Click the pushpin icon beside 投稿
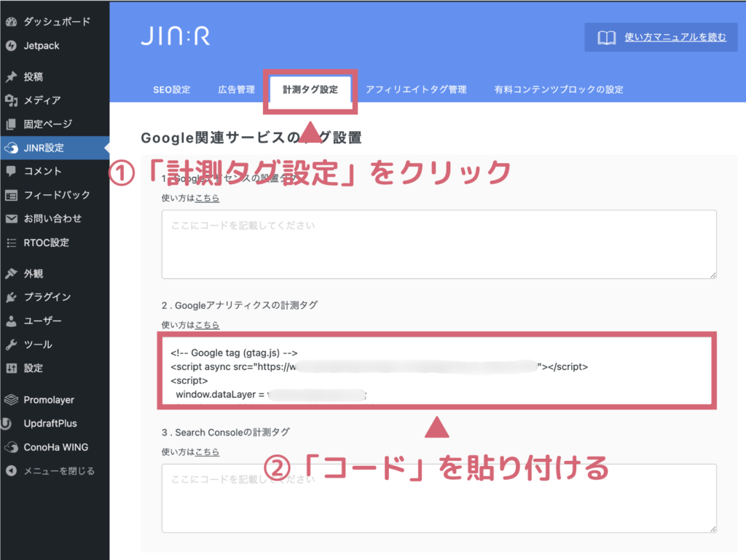The image size is (746, 560). pos(12,76)
